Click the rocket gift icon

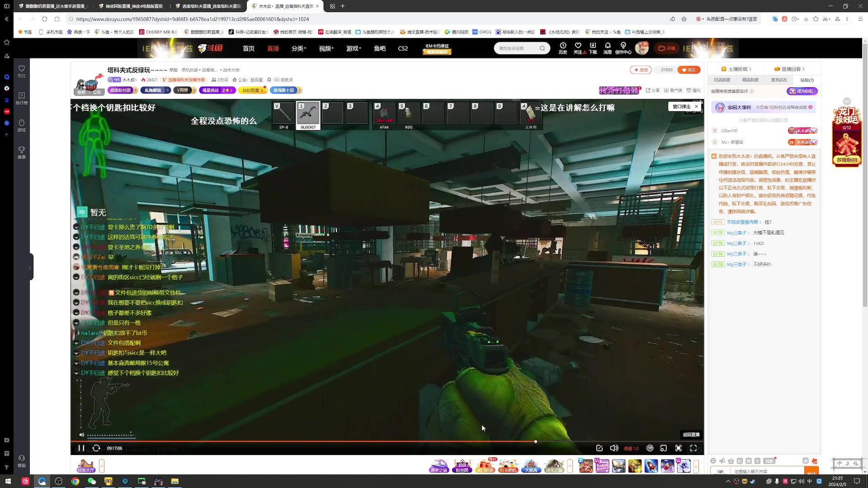[x=651, y=466]
